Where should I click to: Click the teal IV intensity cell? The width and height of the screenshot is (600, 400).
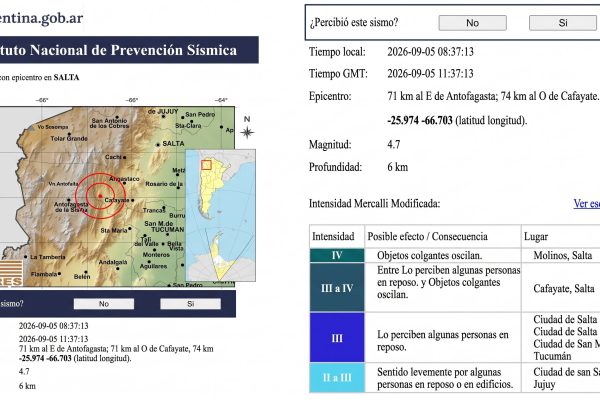pos(337,255)
